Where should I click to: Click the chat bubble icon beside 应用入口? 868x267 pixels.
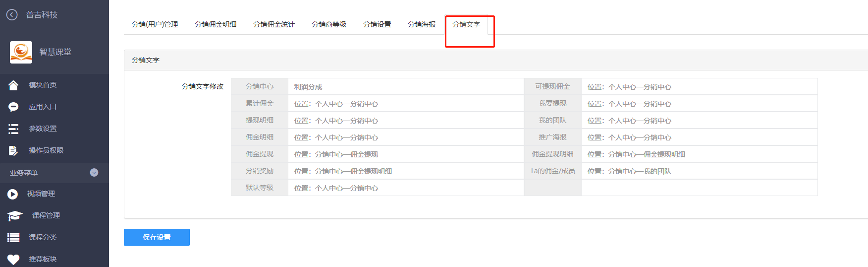pos(13,107)
